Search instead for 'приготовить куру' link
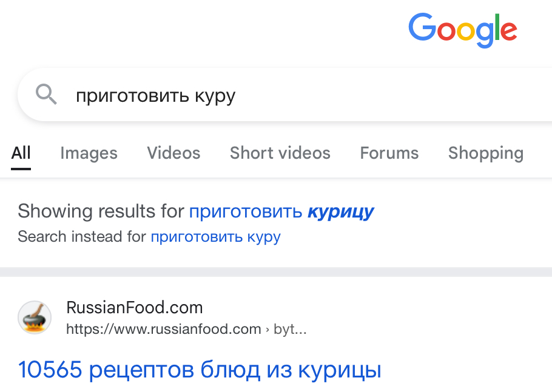 (215, 236)
